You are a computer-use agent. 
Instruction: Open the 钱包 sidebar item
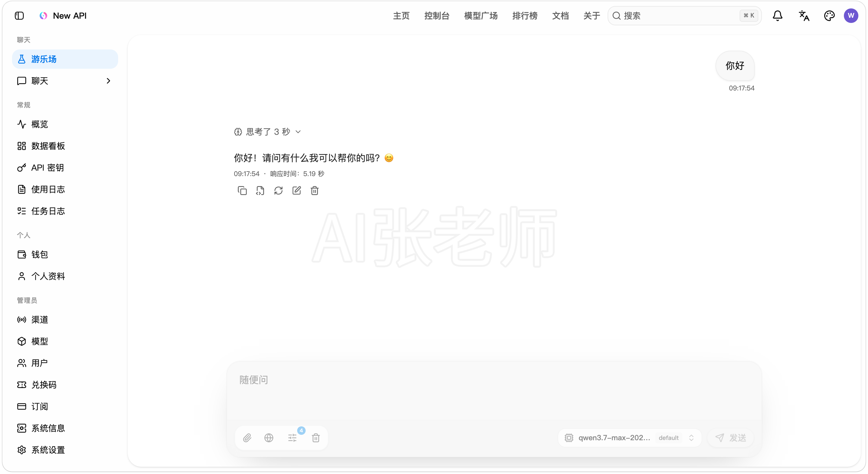coord(65,254)
